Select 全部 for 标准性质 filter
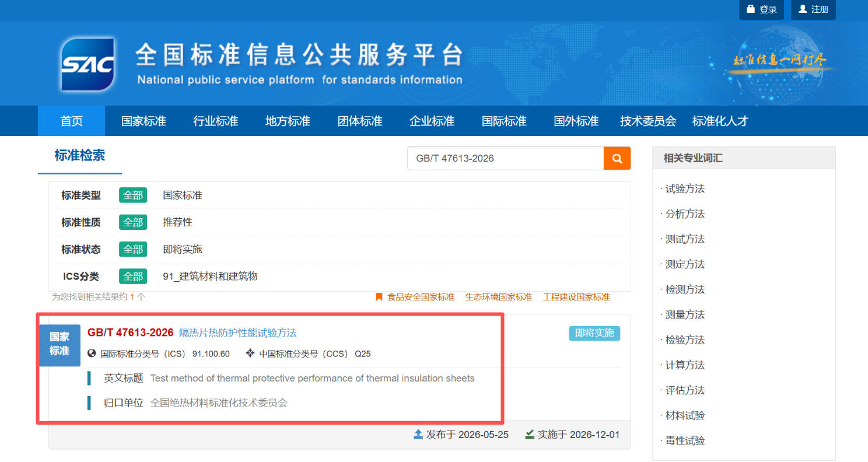This screenshot has width=868, height=462. [x=133, y=222]
